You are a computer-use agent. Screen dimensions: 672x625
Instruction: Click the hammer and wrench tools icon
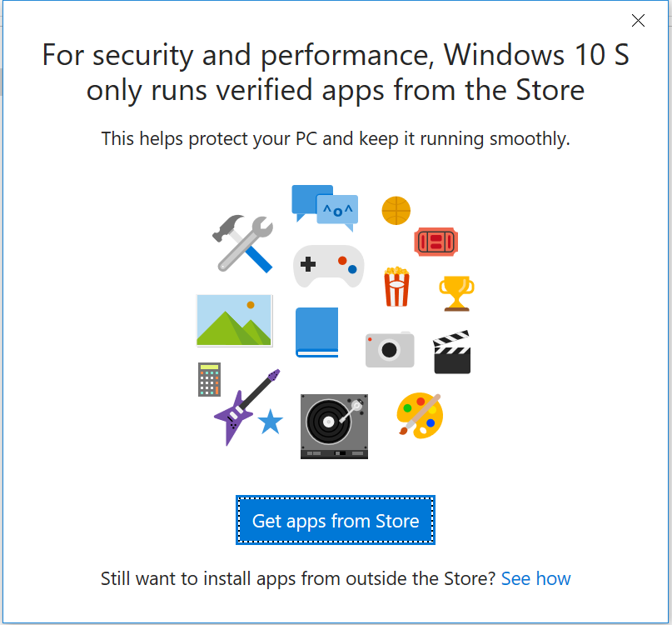243,243
